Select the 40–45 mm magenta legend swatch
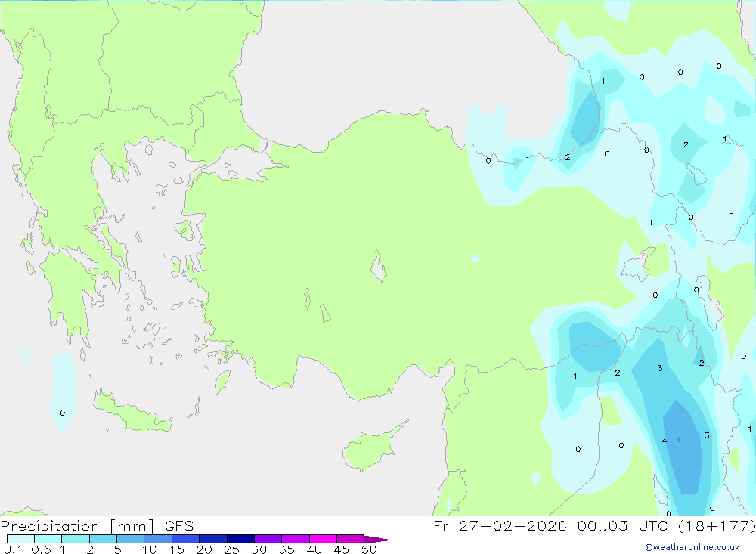756x554 pixels. pos(323,539)
